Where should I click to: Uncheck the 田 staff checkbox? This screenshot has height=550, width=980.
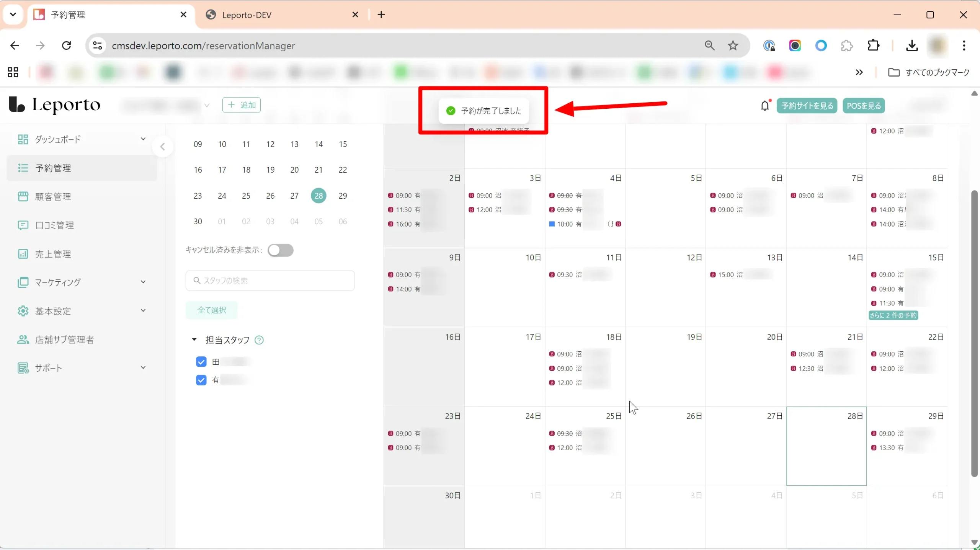coord(201,362)
